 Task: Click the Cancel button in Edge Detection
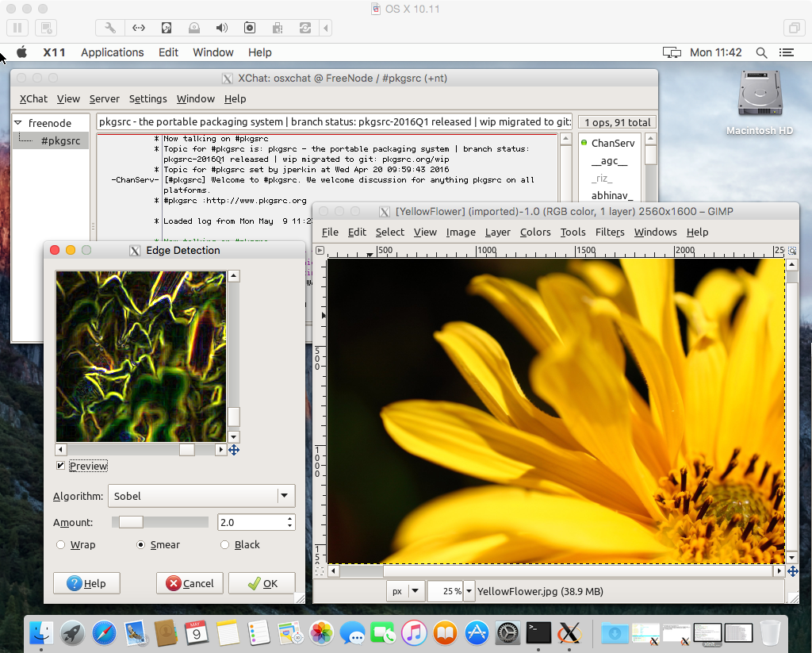coord(190,583)
